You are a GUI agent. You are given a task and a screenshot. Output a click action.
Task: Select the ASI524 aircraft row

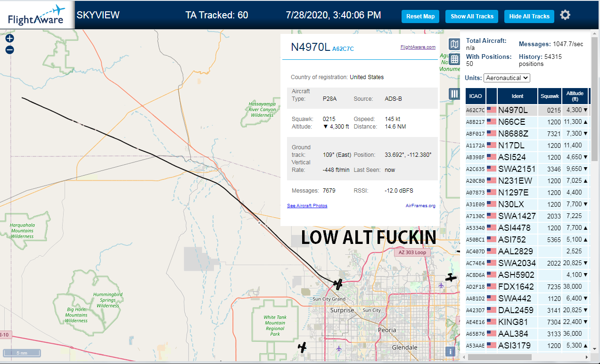[x=527, y=157]
